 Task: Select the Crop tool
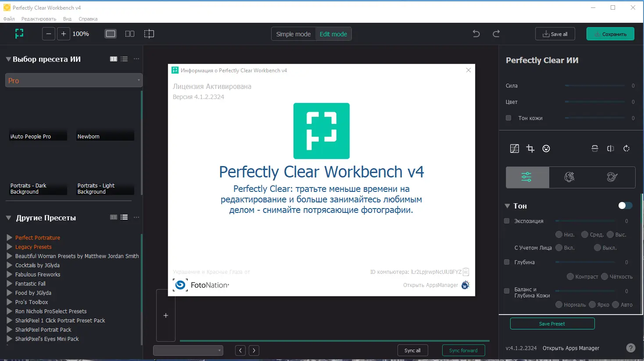530,149
